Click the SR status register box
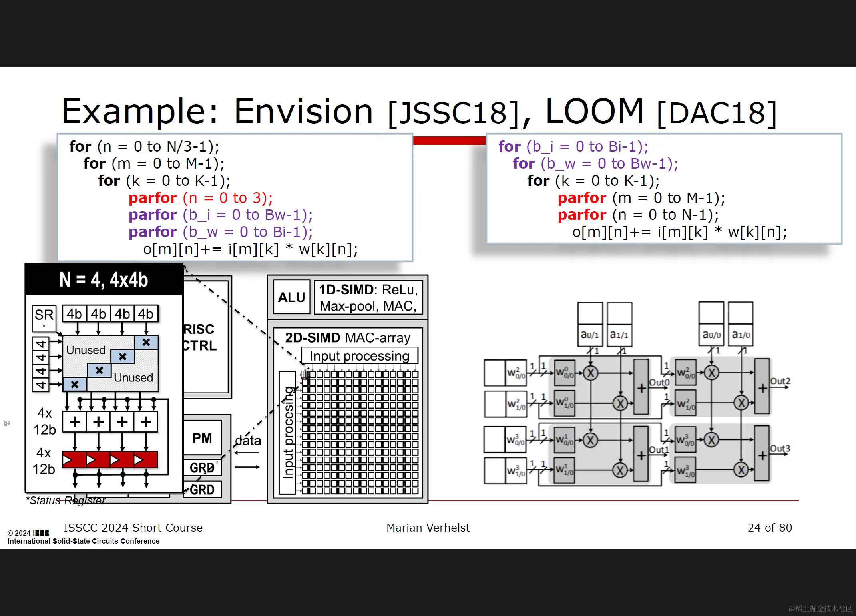The image size is (856, 616). click(x=44, y=318)
